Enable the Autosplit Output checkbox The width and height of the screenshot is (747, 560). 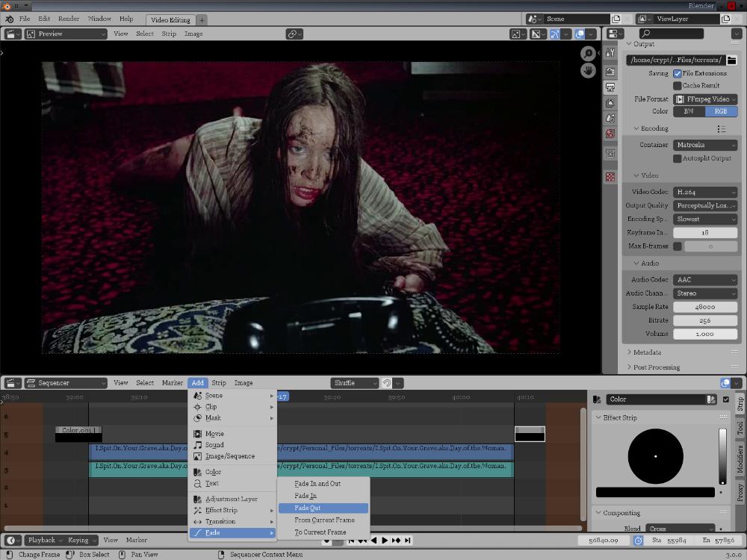[x=678, y=158]
